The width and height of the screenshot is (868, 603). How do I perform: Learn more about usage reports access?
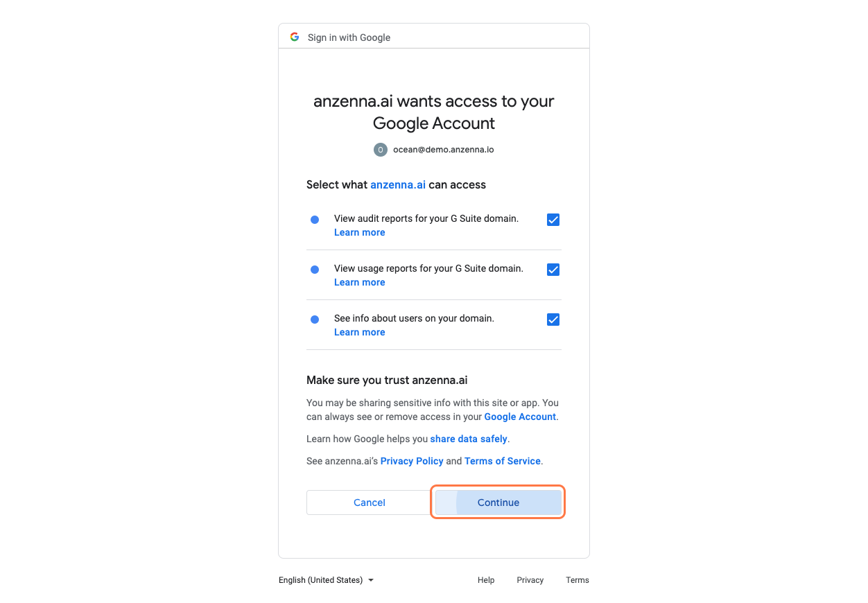(x=359, y=283)
